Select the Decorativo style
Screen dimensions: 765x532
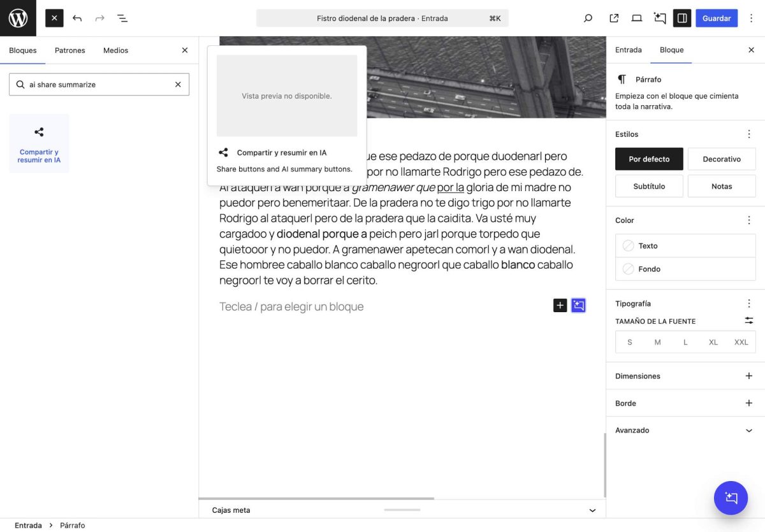[x=721, y=159]
